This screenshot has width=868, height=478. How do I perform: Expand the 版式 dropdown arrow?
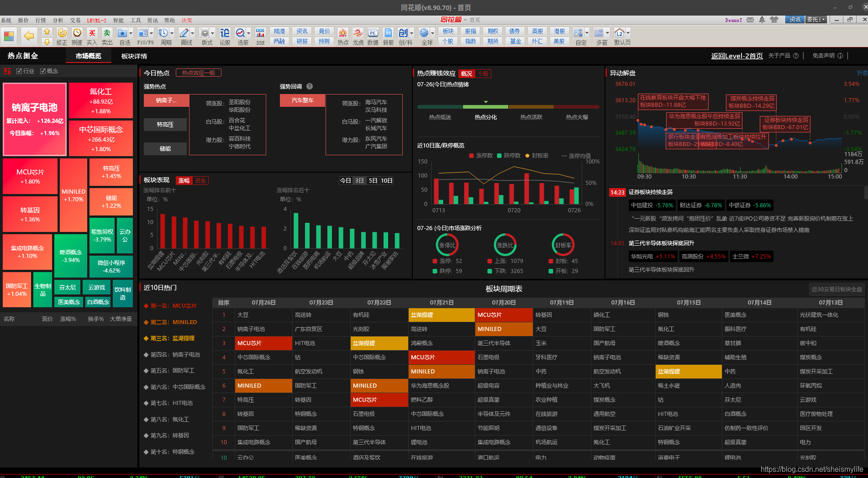[213, 33]
